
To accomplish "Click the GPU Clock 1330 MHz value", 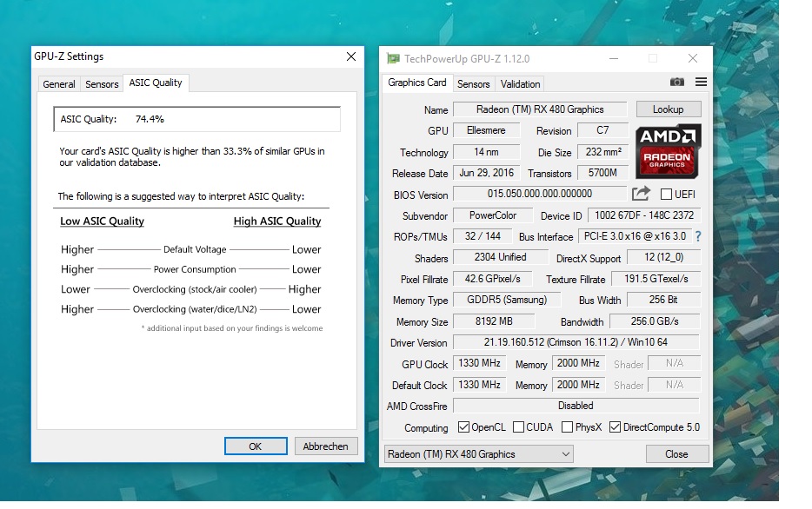I will point(480,363).
